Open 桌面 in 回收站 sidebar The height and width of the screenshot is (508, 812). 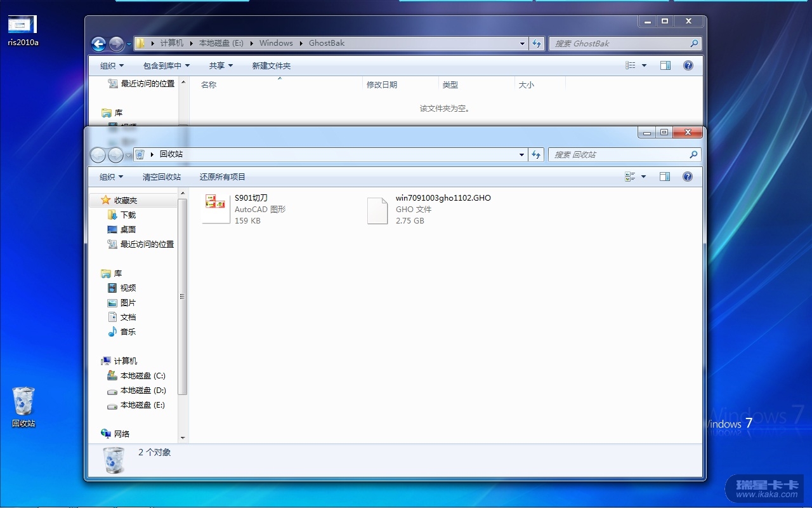(122, 230)
